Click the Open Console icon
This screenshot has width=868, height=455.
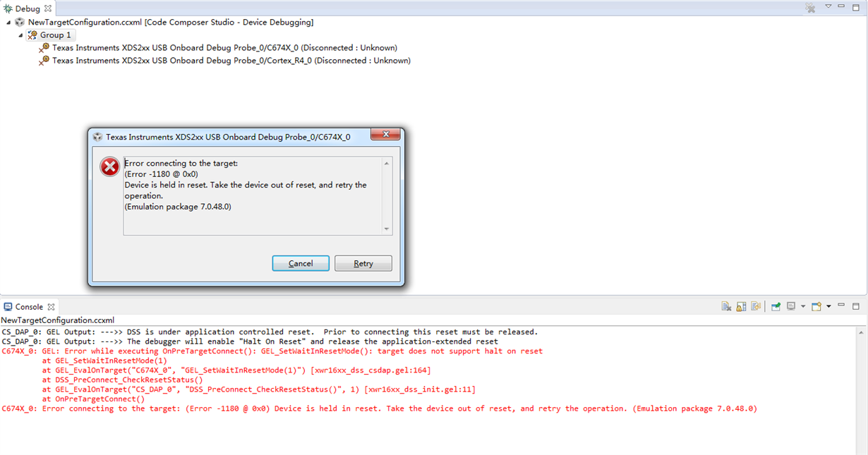(x=816, y=306)
